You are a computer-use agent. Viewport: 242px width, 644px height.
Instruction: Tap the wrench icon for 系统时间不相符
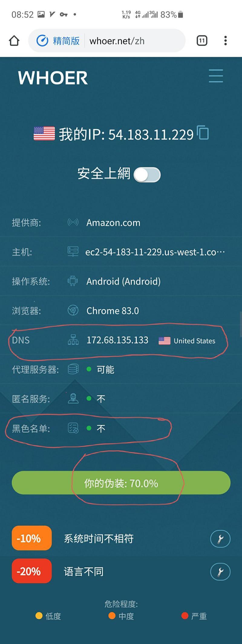[x=221, y=538]
